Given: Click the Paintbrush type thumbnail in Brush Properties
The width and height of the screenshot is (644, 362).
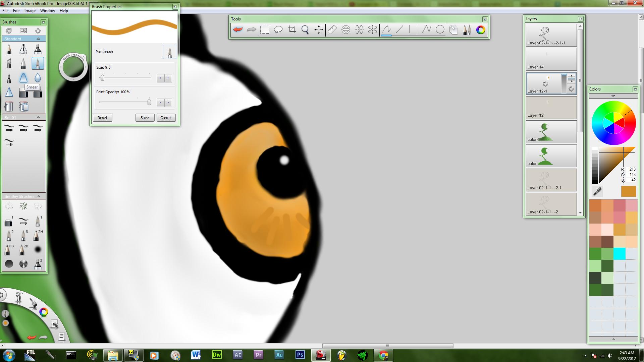Looking at the screenshot, I should pos(170,52).
